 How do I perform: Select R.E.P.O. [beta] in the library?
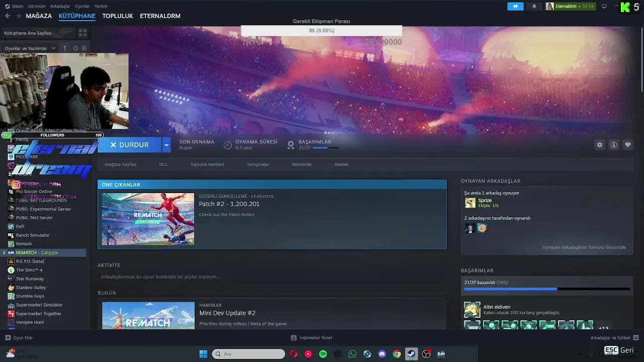click(x=30, y=261)
